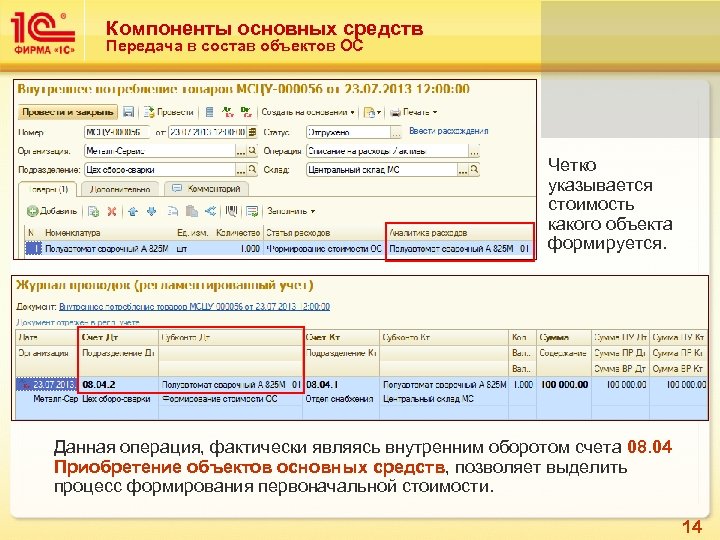This screenshot has width=720, height=540.
Task: Click the Склад field ellipsis button
Action: point(463,170)
